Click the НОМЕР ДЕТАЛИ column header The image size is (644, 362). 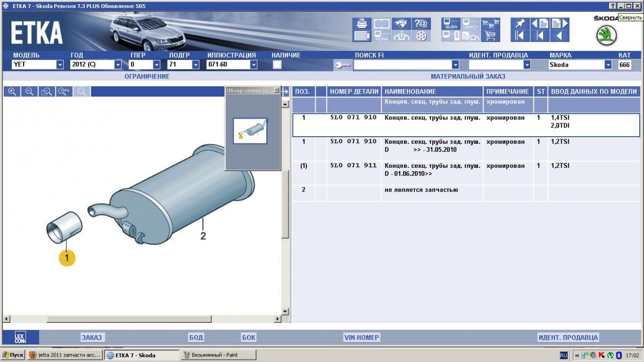[x=354, y=92]
